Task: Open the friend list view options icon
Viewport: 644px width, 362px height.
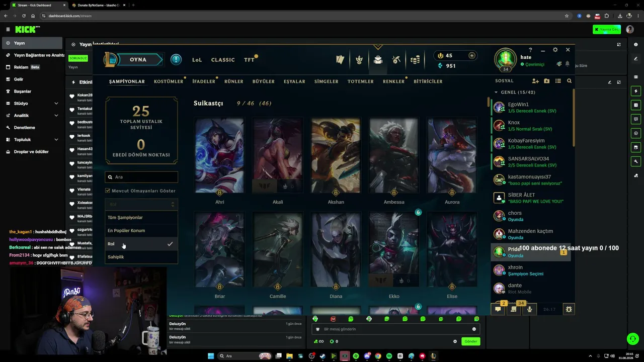Action: 558,81
